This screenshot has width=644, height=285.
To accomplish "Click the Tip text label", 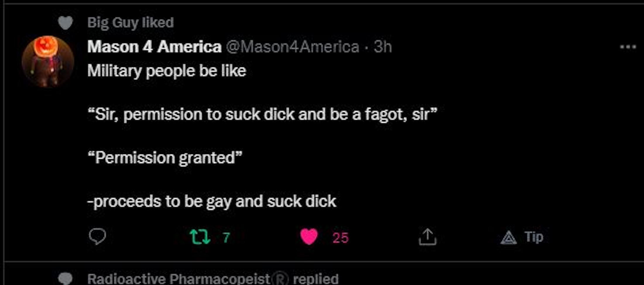I will tap(534, 237).
